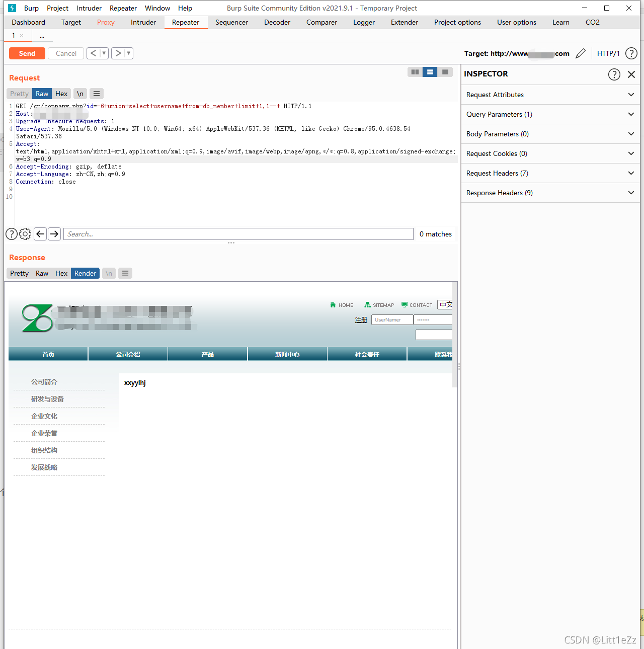The height and width of the screenshot is (649, 644).
Task: Open search help icon
Action: coord(12,234)
